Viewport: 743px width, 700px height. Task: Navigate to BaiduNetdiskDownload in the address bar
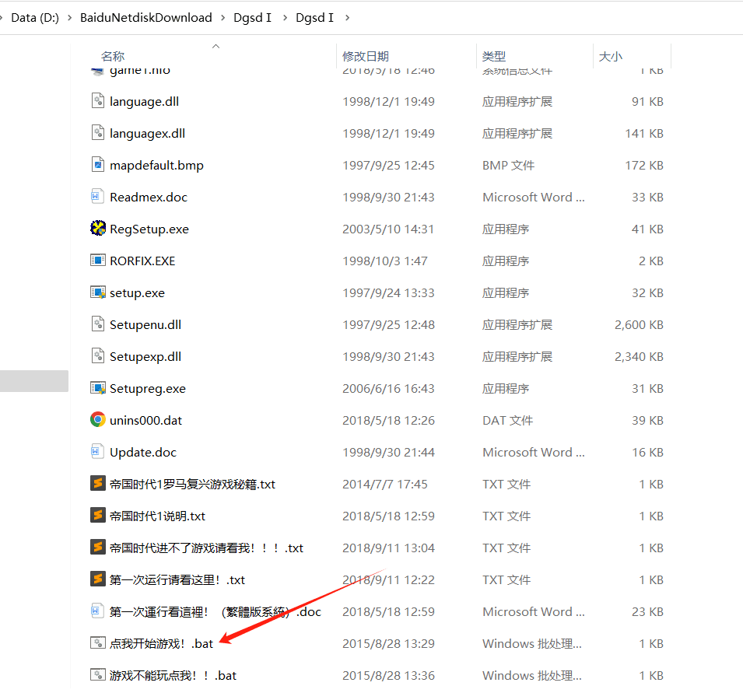click(145, 17)
